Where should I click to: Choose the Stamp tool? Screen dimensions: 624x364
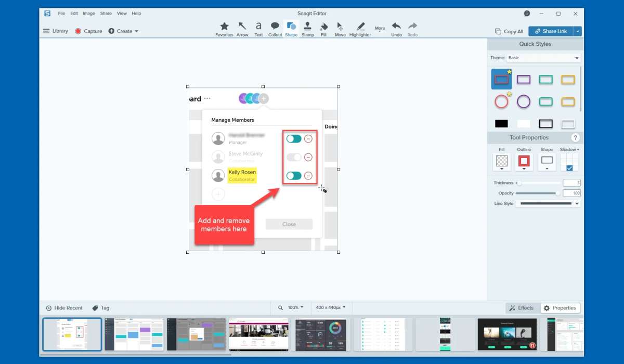[x=308, y=29]
